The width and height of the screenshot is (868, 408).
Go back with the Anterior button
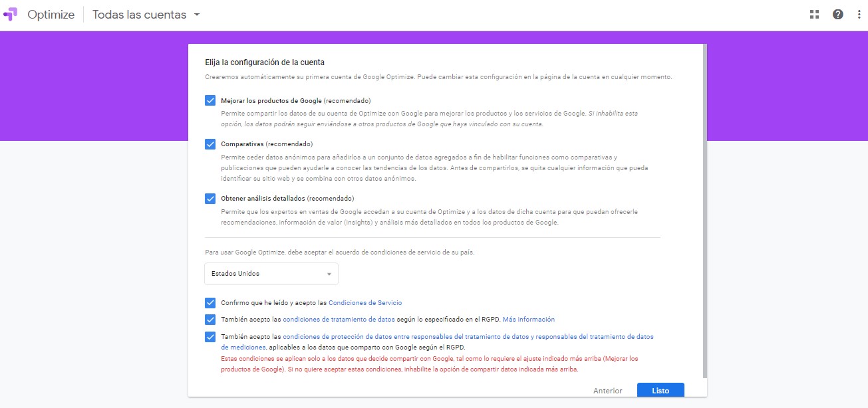click(x=607, y=391)
